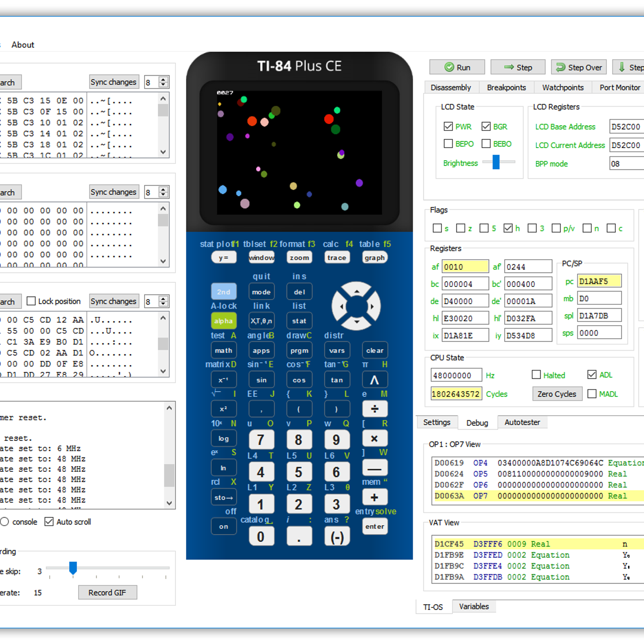Switch to the Watchpoints tab
Screen dimensions: 644x644
pyautogui.click(x=563, y=87)
